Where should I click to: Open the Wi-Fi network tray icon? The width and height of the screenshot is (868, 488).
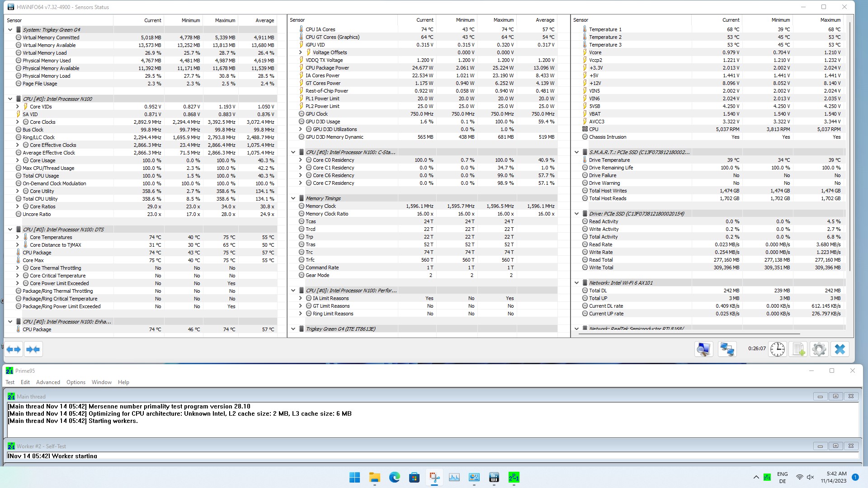click(799, 477)
